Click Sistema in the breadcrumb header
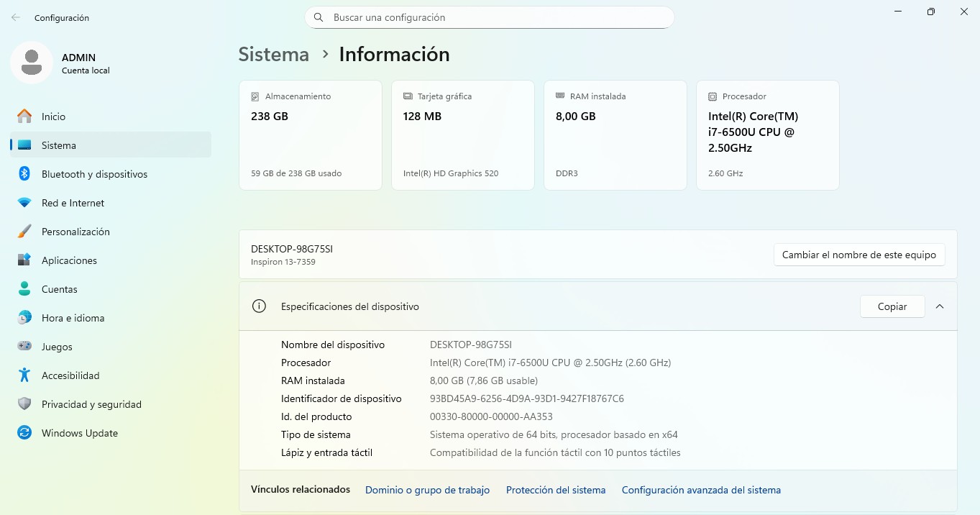The width and height of the screenshot is (980, 515). pyautogui.click(x=273, y=55)
